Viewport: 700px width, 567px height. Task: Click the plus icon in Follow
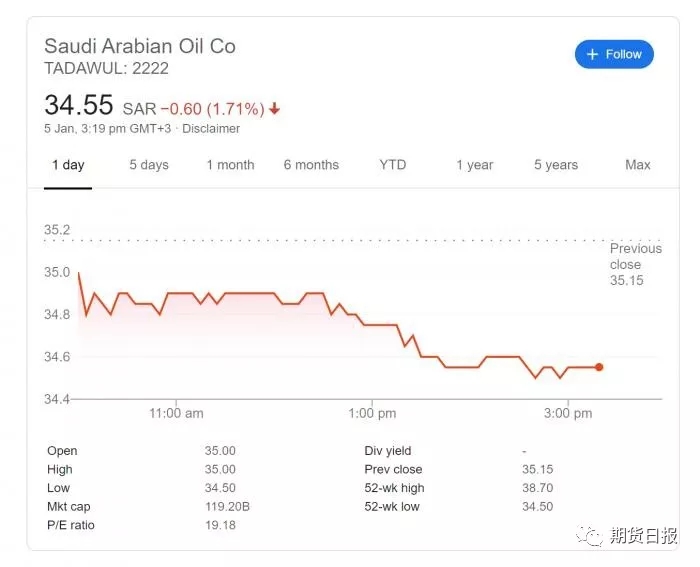tap(592, 54)
